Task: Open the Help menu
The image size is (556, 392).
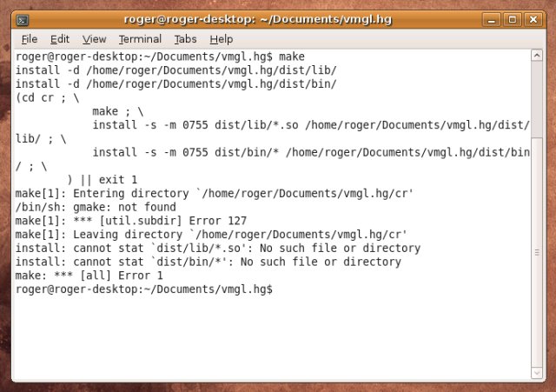Action: coord(221,39)
